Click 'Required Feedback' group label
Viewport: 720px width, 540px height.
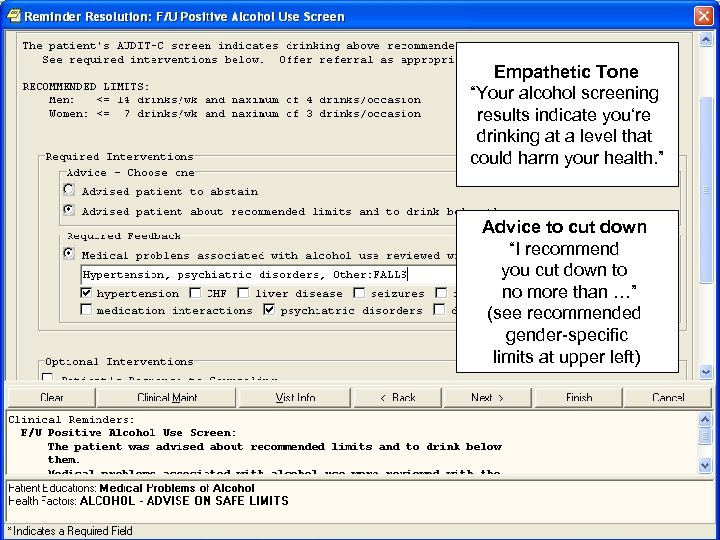(x=124, y=236)
